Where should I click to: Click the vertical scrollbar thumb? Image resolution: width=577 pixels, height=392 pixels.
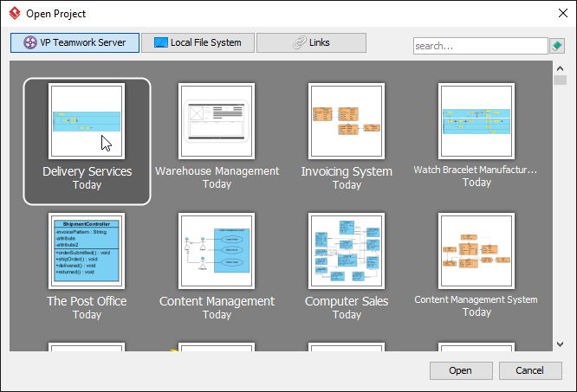click(x=560, y=80)
